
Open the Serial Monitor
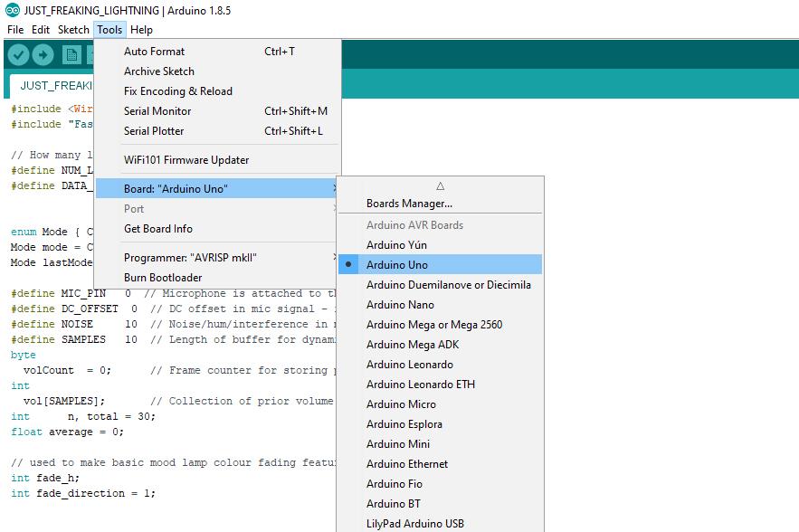tap(218, 110)
